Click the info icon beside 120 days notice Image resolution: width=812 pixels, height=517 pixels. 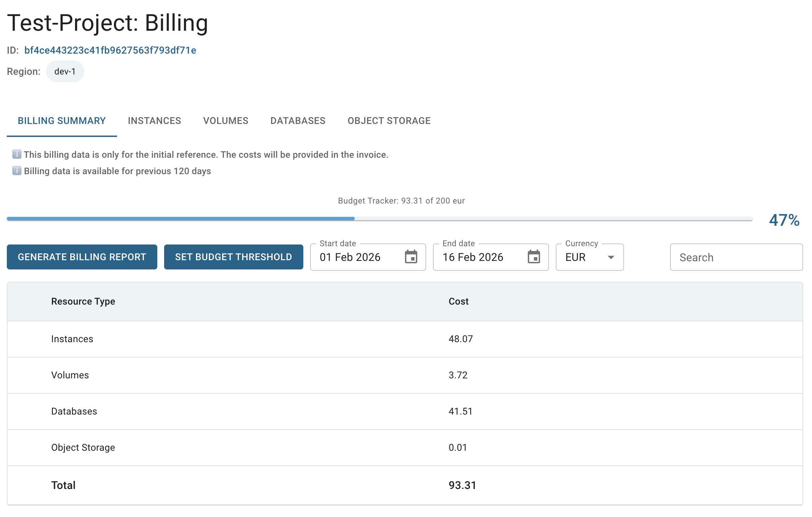[17, 171]
